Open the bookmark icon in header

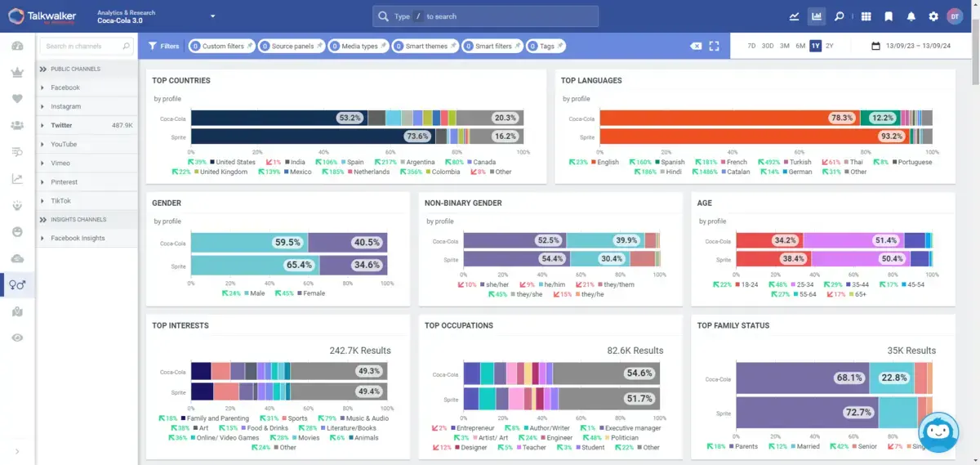tap(889, 16)
